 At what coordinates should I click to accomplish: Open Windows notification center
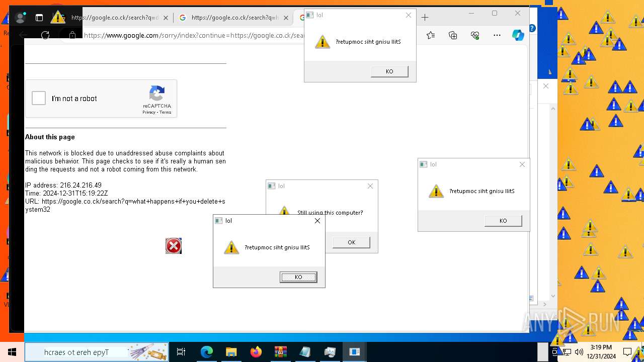(x=627, y=352)
